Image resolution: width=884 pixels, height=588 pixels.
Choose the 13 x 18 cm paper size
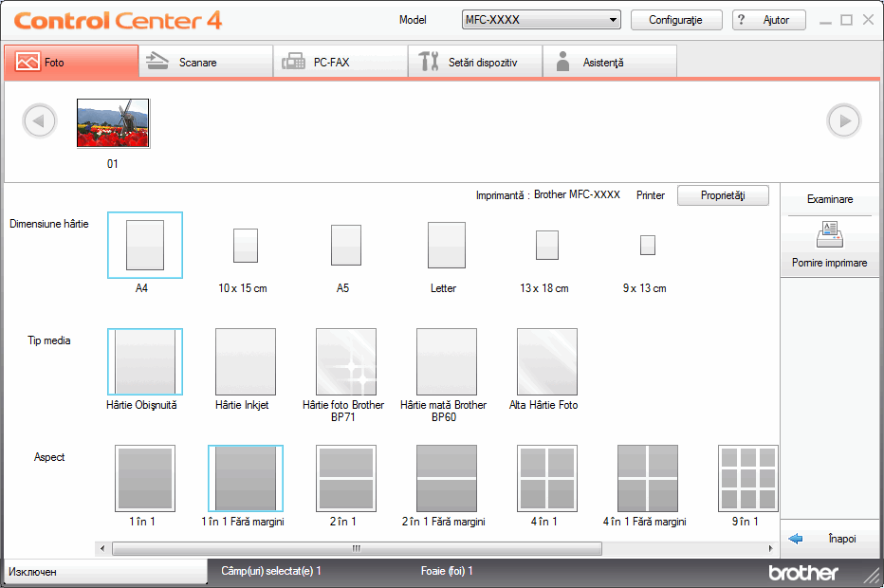pos(547,246)
